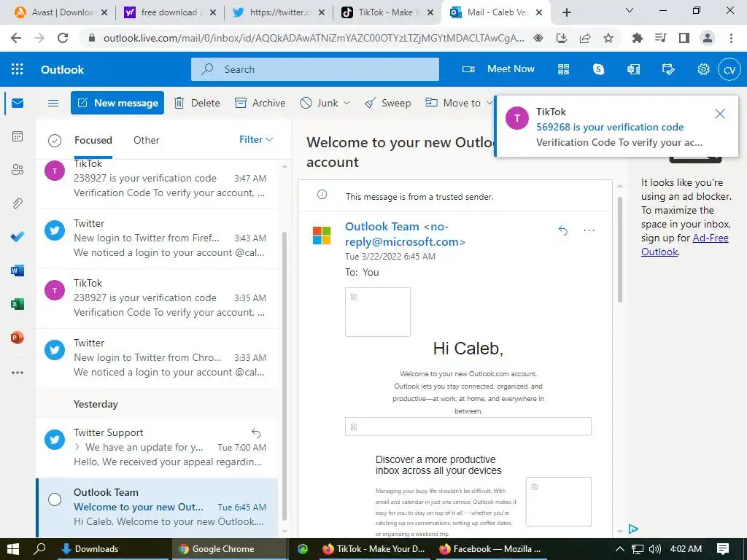Expand the Move to dropdown
The height and width of the screenshot is (560, 747).
[489, 103]
